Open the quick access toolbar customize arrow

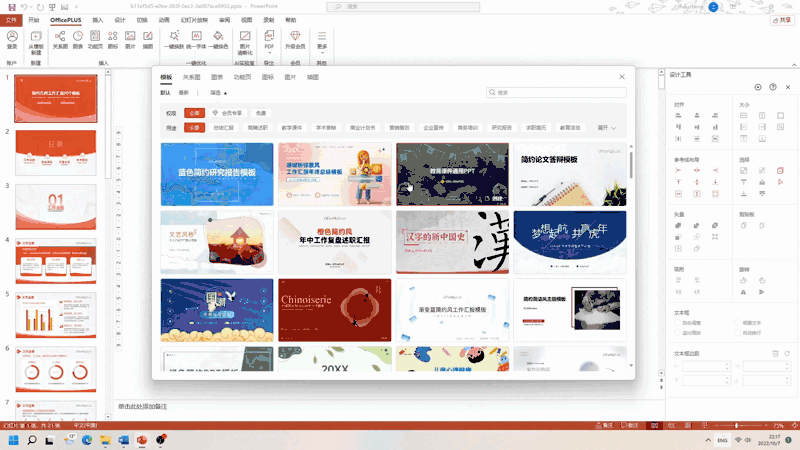[x=77, y=7]
